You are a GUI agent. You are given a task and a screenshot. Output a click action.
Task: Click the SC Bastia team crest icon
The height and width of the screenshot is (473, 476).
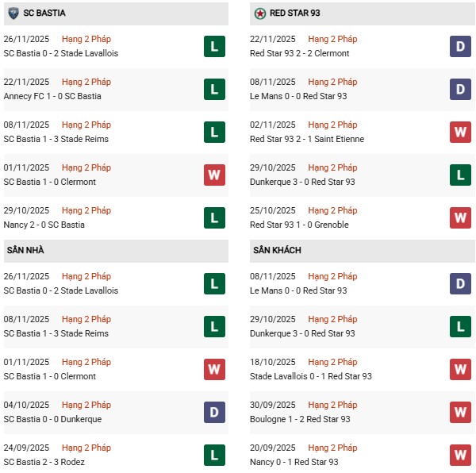click(13, 13)
